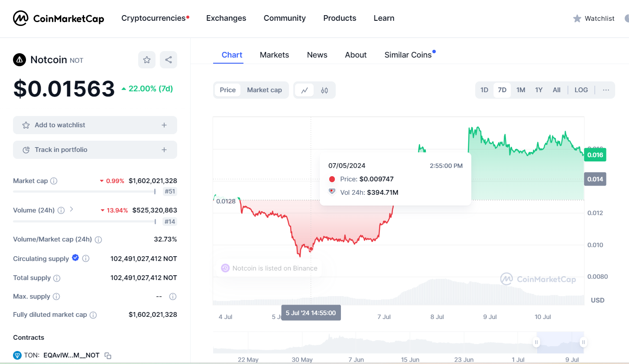Viewport: 629px width, 364px height.
Task: Switch to the Markets tab
Action: pyautogui.click(x=274, y=55)
